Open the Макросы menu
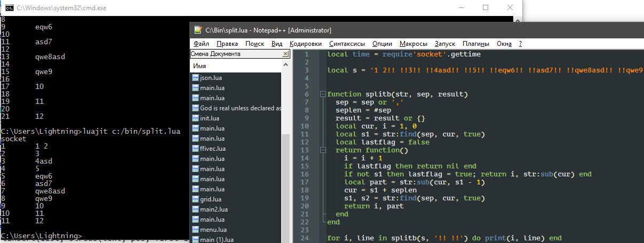 click(x=414, y=44)
